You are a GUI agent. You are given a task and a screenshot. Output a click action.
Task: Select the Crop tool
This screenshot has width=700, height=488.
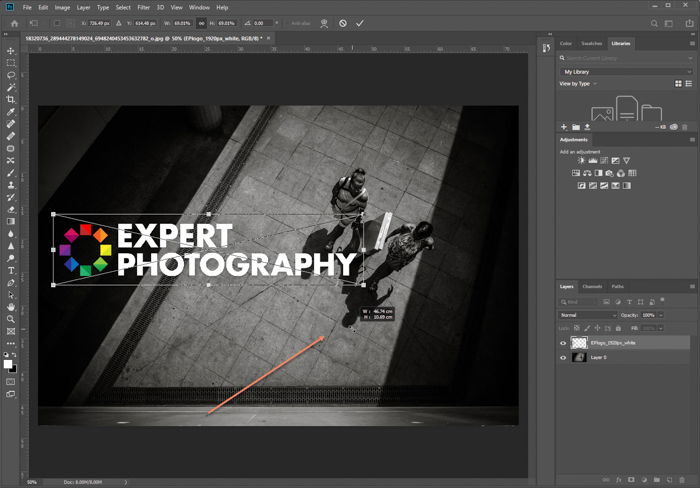(x=11, y=99)
